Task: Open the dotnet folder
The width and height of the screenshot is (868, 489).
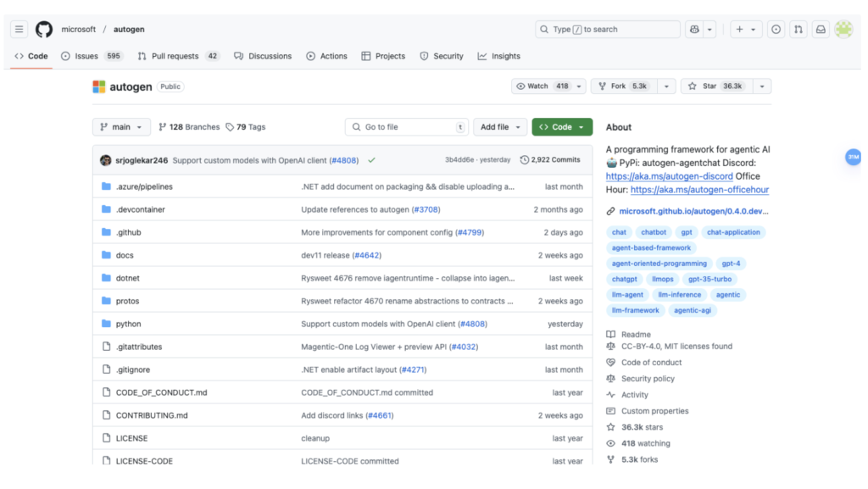Action: tap(128, 278)
